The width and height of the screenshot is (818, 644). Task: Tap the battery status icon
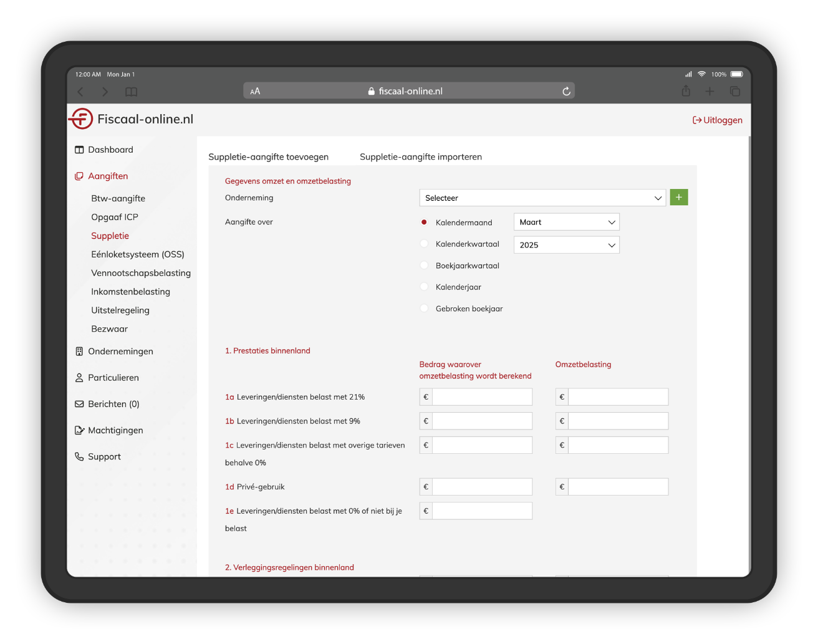[737, 74]
